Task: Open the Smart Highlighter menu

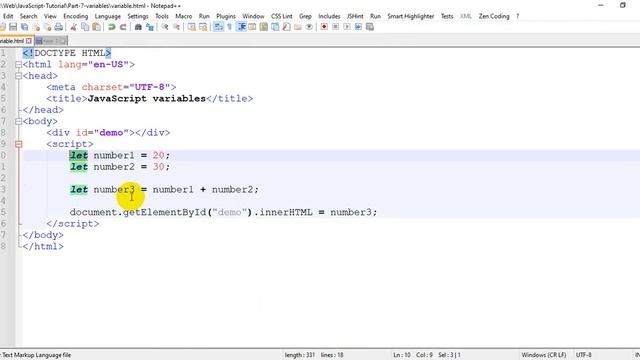Action: coord(411,16)
